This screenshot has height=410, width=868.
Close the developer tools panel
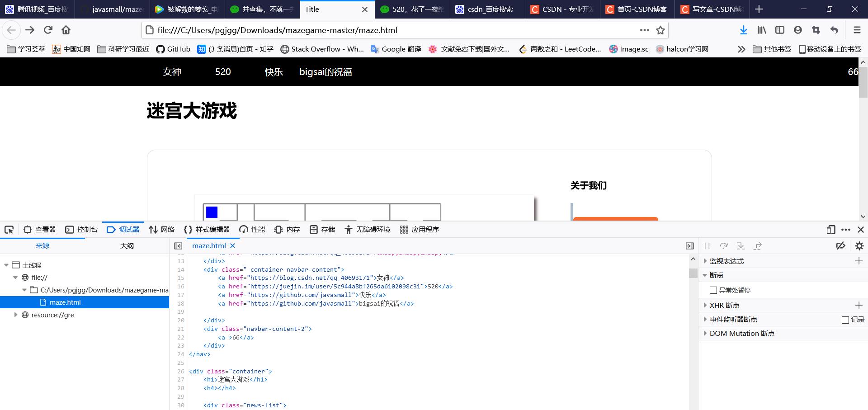click(861, 230)
